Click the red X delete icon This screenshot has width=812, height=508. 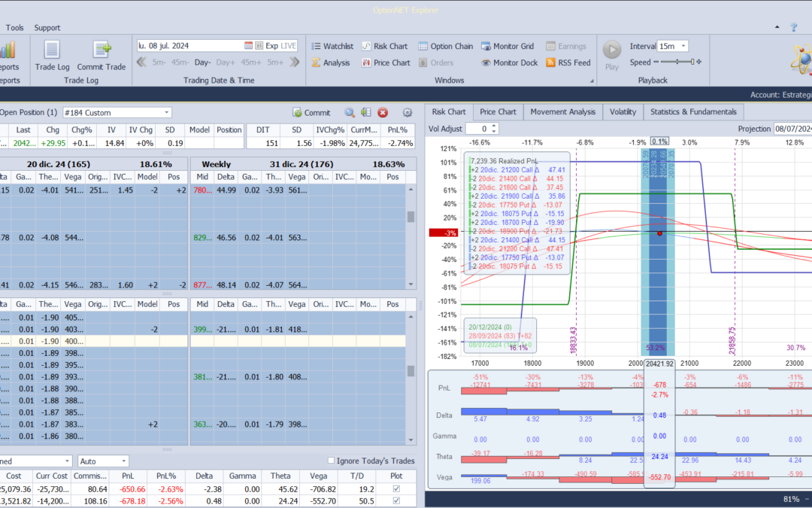click(x=383, y=112)
